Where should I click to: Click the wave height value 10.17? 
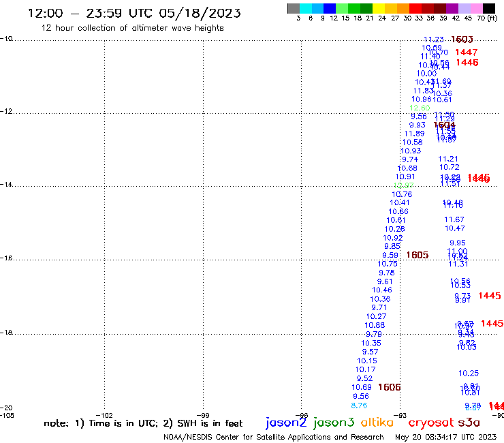366,369
